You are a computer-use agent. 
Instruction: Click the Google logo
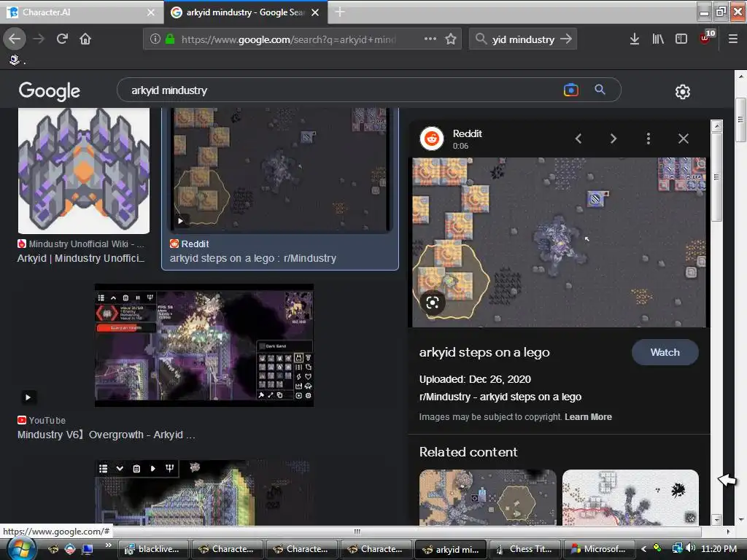click(x=49, y=91)
